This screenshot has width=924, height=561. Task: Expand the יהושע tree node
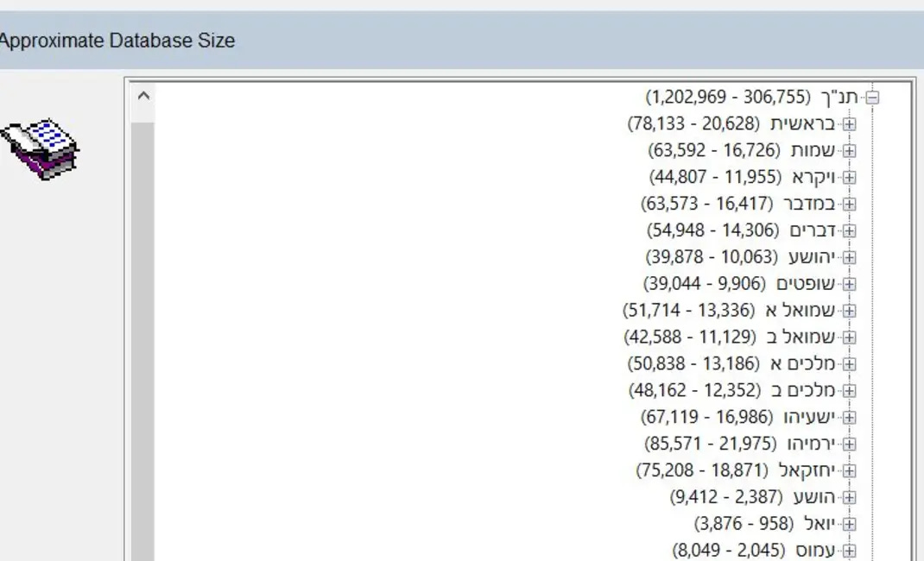pyautogui.click(x=849, y=257)
